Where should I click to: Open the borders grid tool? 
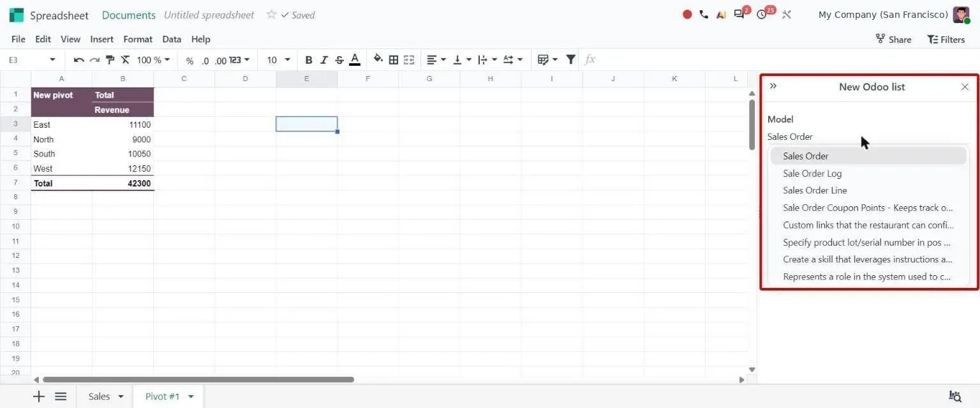[394, 60]
